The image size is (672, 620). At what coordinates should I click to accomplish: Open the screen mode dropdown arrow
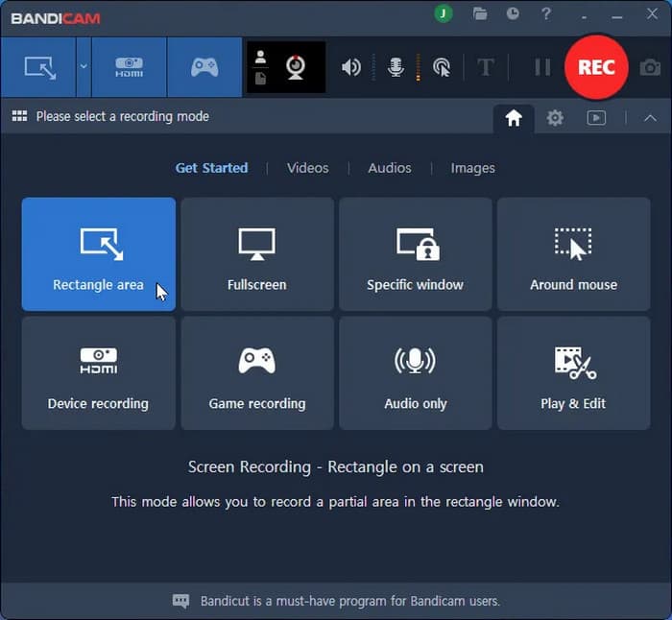pyautogui.click(x=84, y=67)
